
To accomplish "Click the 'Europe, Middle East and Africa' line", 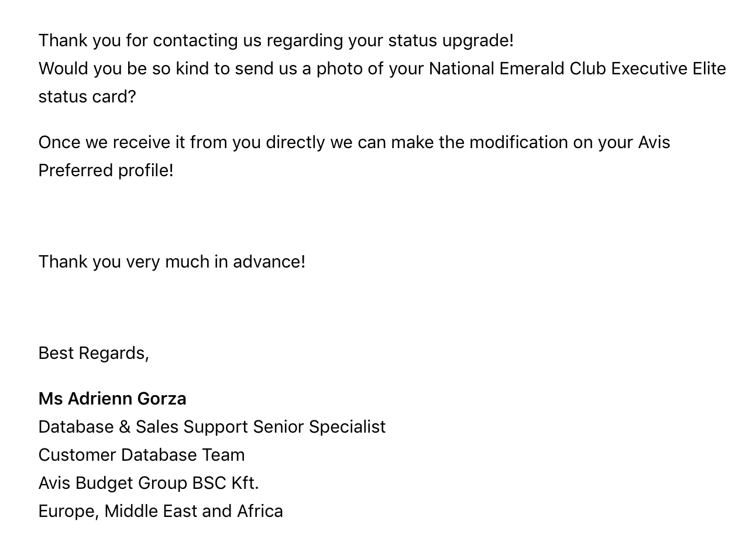I will (161, 511).
